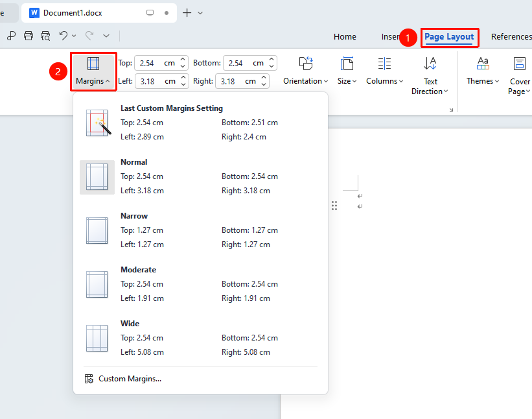Screen dimensions: 532x419
Task: Click the format painter style icon left of Print
Action: 12,36
